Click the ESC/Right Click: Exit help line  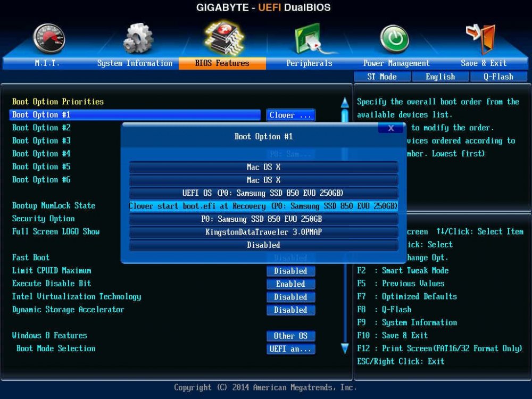pyautogui.click(x=401, y=361)
